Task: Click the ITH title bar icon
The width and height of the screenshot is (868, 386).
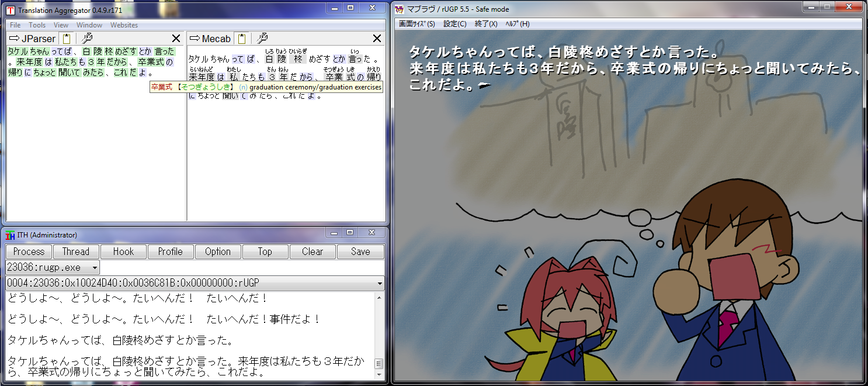Action: click(x=10, y=235)
